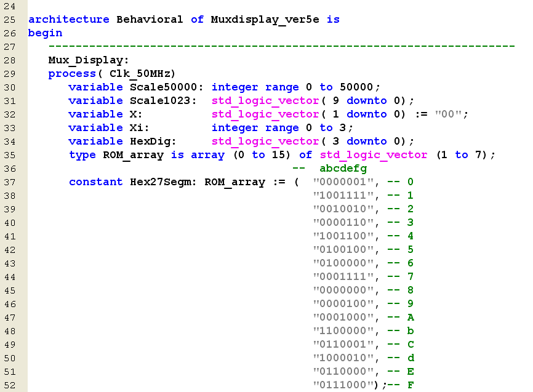Image resolution: width=533 pixels, height=392 pixels.
Task: Click type name ROM_array on line 35
Action: [x=133, y=155]
